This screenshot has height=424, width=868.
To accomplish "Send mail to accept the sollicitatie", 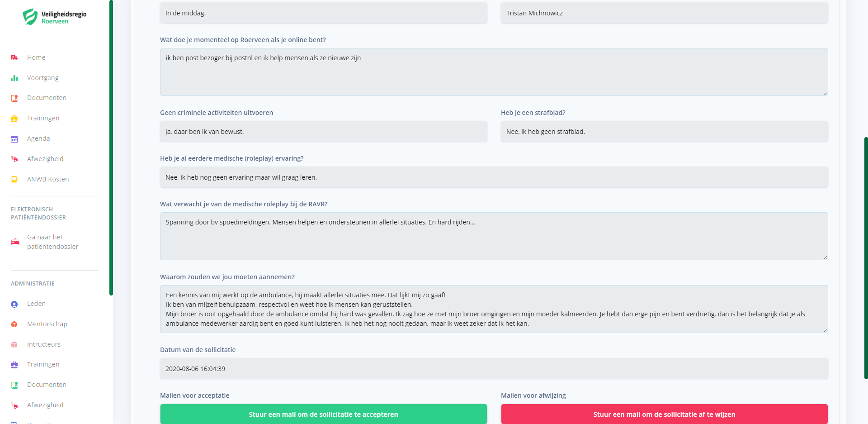I will [x=323, y=414].
